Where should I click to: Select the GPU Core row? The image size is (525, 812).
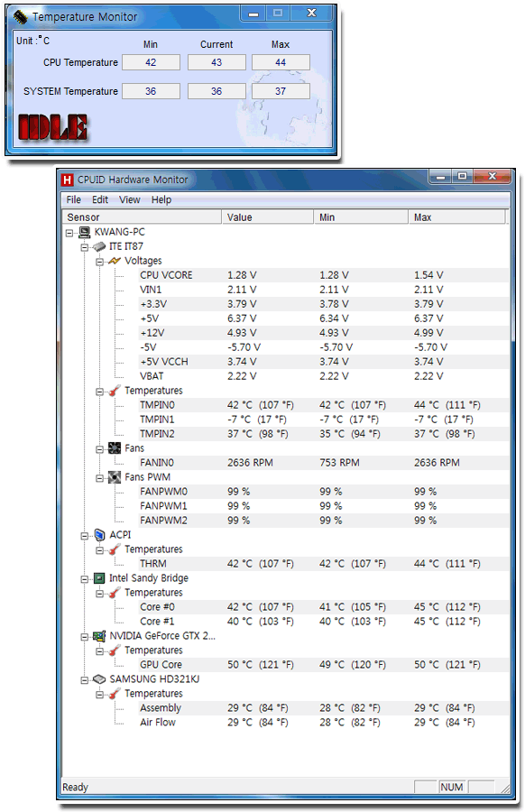pos(324,665)
